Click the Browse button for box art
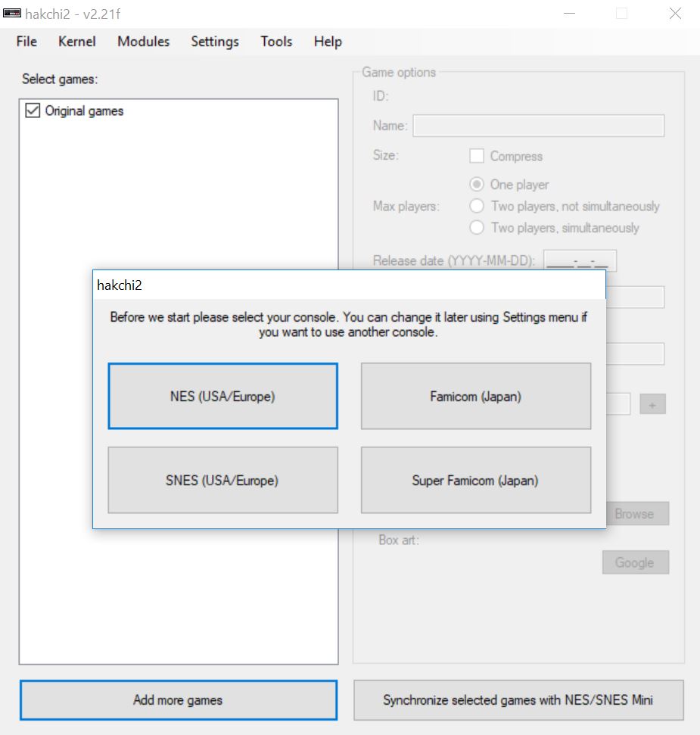Screen dimensions: 700x735 (x=636, y=514)
